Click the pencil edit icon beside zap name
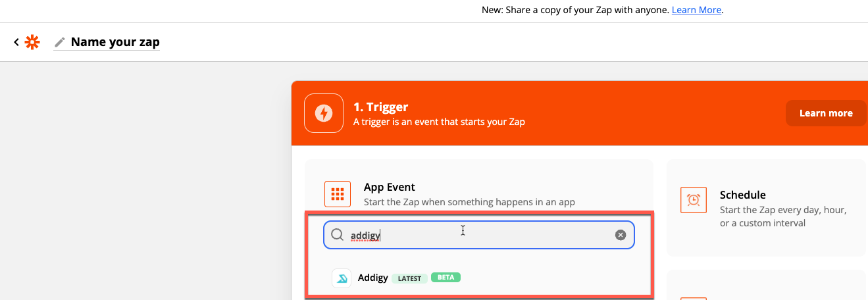This screenshot has width=868, height=300. (60, 42)
